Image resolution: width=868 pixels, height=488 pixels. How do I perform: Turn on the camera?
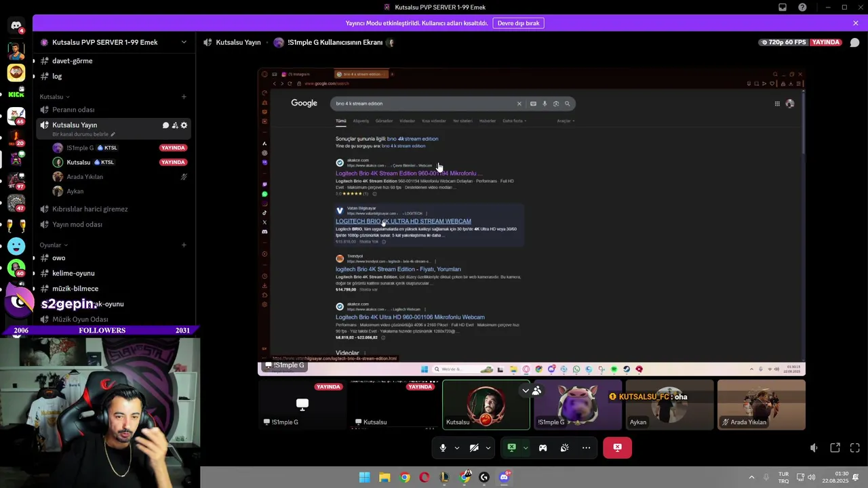[474, 447]
